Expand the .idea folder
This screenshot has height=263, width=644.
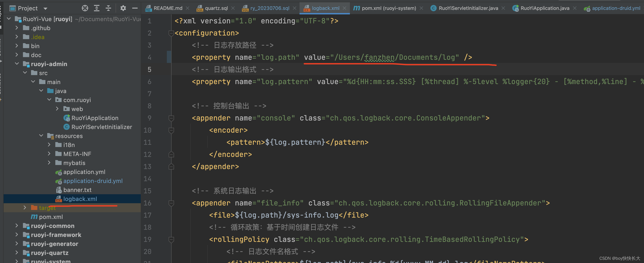[17, 37]
